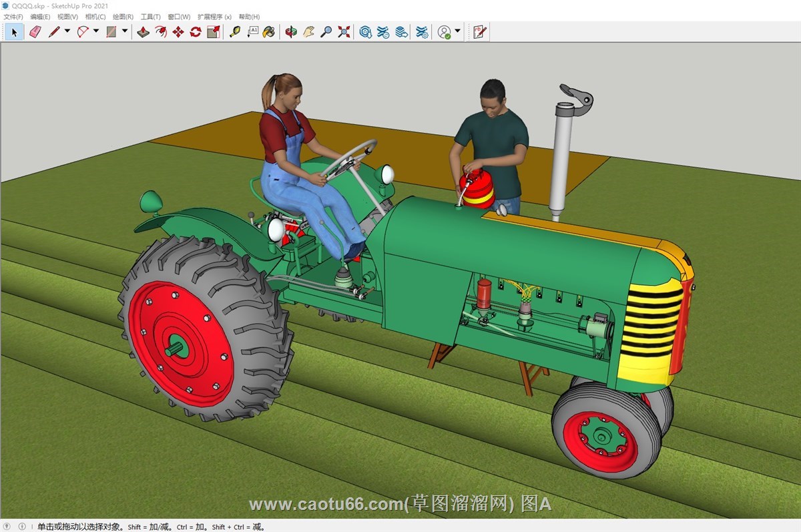Click the Zoom Extents tool
801x532 pixels.
pyautogui.click(x=344, y=31)
